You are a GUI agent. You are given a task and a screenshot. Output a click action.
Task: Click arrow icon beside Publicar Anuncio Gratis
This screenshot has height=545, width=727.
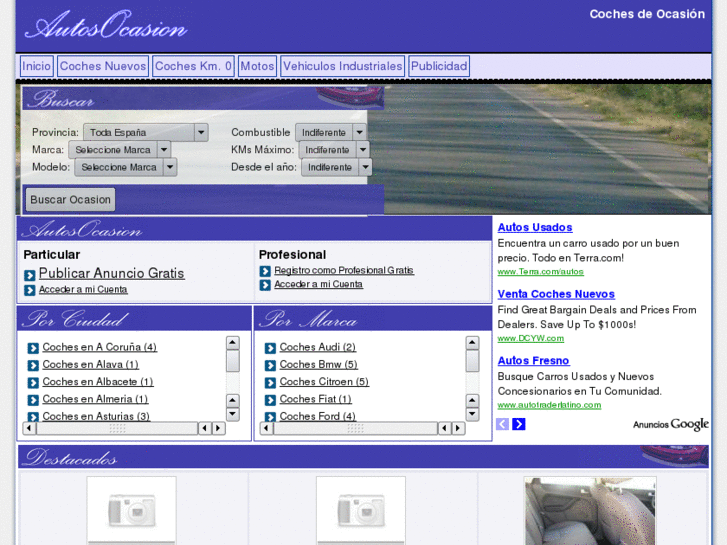tap(30, 276)
